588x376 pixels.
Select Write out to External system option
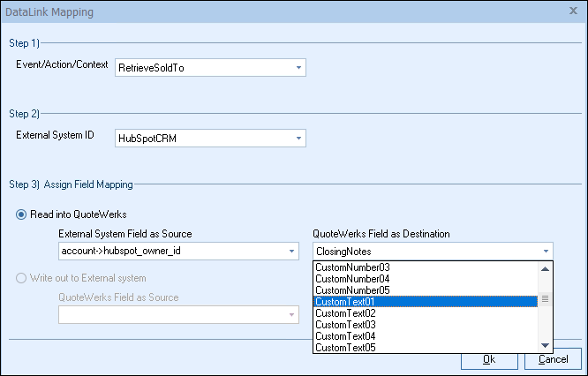coord(21,280)
